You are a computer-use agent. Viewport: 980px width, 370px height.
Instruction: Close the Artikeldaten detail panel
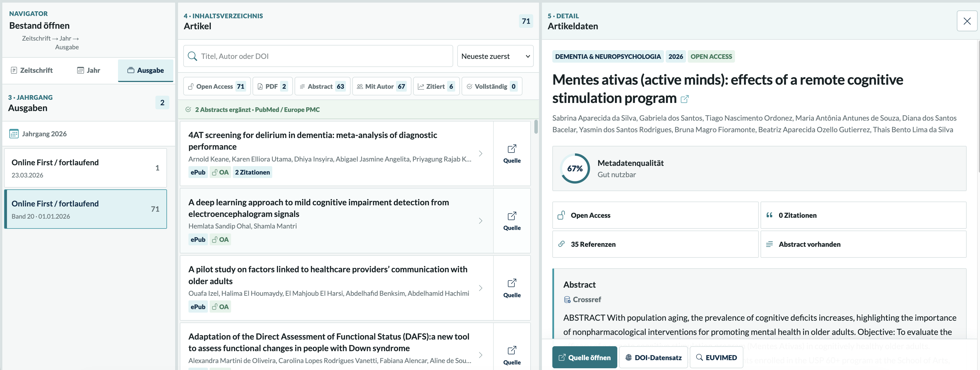pos(967,21)
